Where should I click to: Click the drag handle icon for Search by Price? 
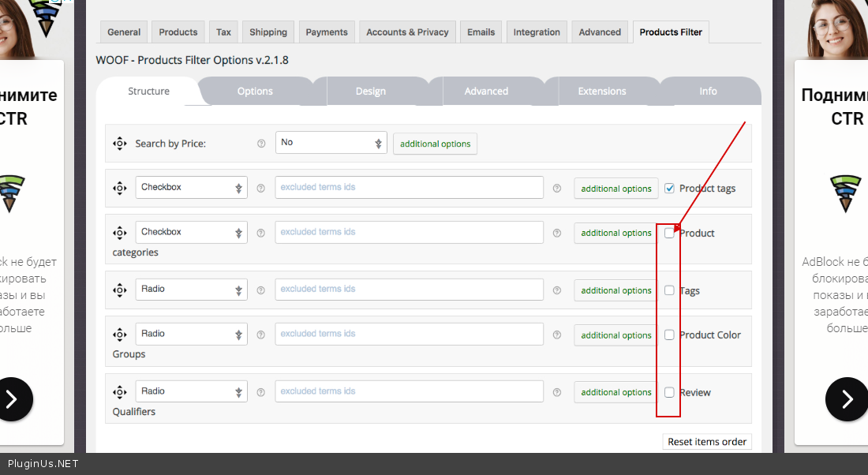pyautogui.click(x=119, y=144)
